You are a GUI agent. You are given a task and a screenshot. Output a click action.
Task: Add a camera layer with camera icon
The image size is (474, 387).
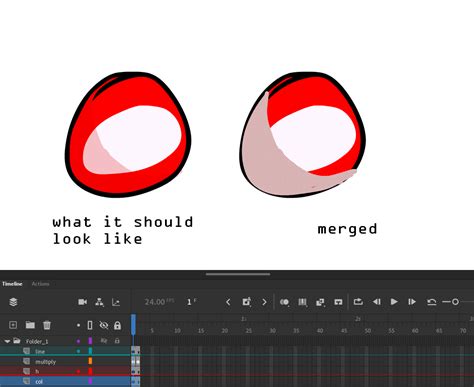pyautogui.click(x=82, y=302)
